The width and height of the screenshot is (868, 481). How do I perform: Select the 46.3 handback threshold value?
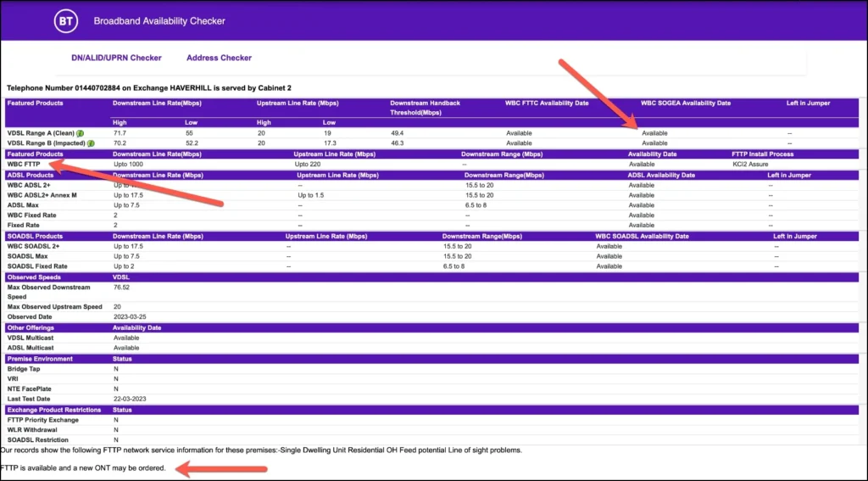point(398,143)
